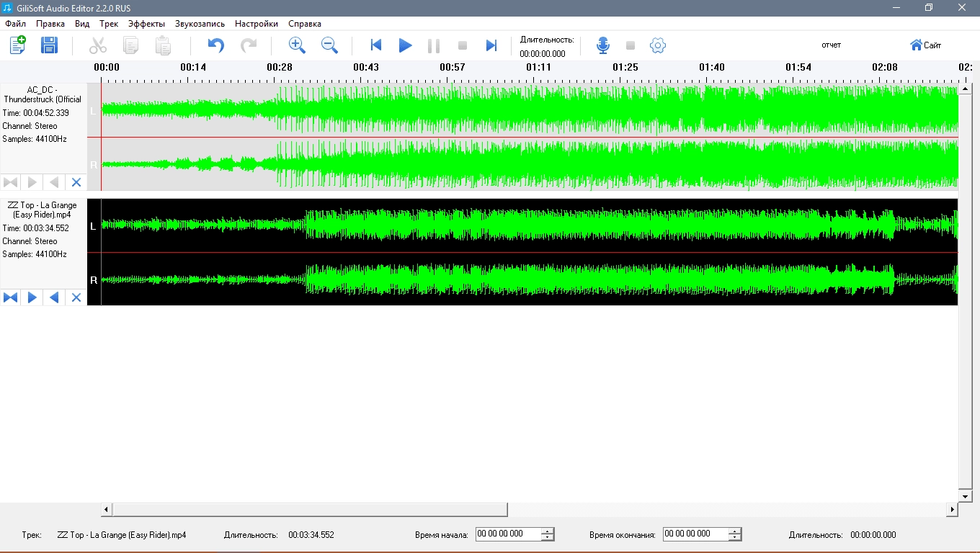Decrease the Время окончания value with down arrow

point(735,538)
